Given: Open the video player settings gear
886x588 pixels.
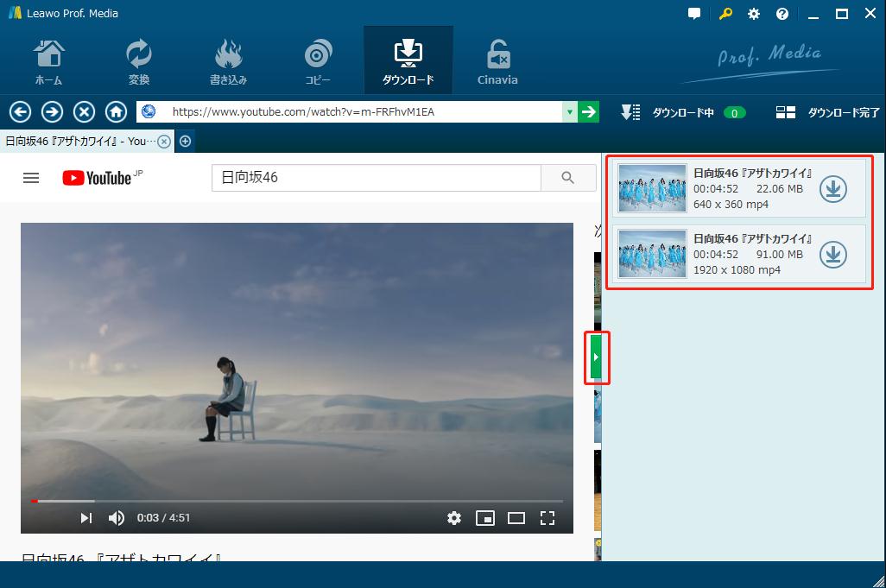Looking at the screenshot, I should click(x=454, y=518).
